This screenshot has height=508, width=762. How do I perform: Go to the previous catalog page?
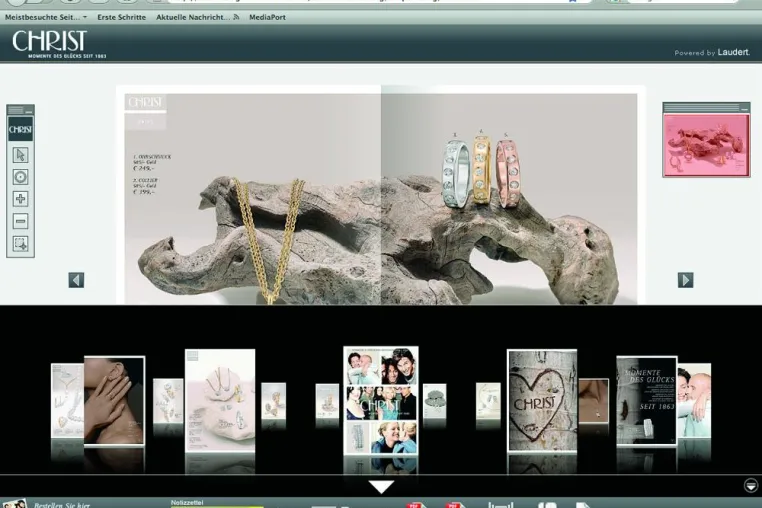pyautogui.click(x=76, y=280)
